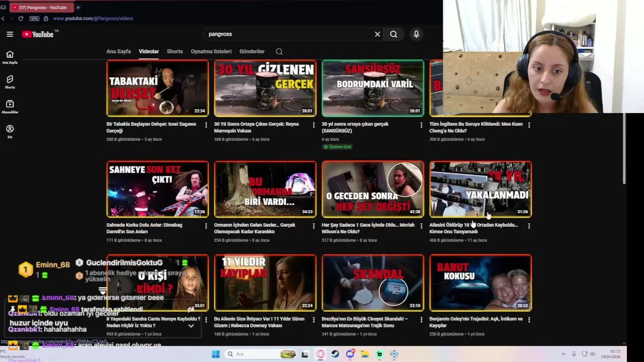Open Discord from the taskbar
Screen dimensions: 644x362
[350, 354]
